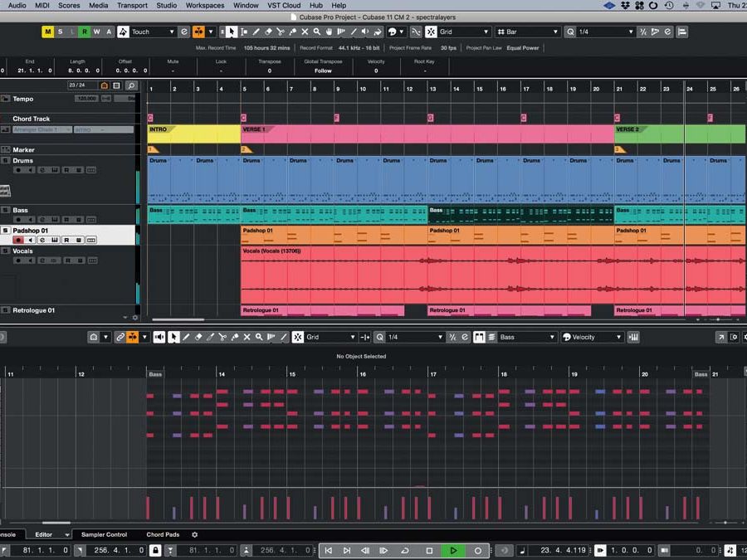747x560 pixels.
Task: Select the Vocals audio event
Action: click(494, 275)
